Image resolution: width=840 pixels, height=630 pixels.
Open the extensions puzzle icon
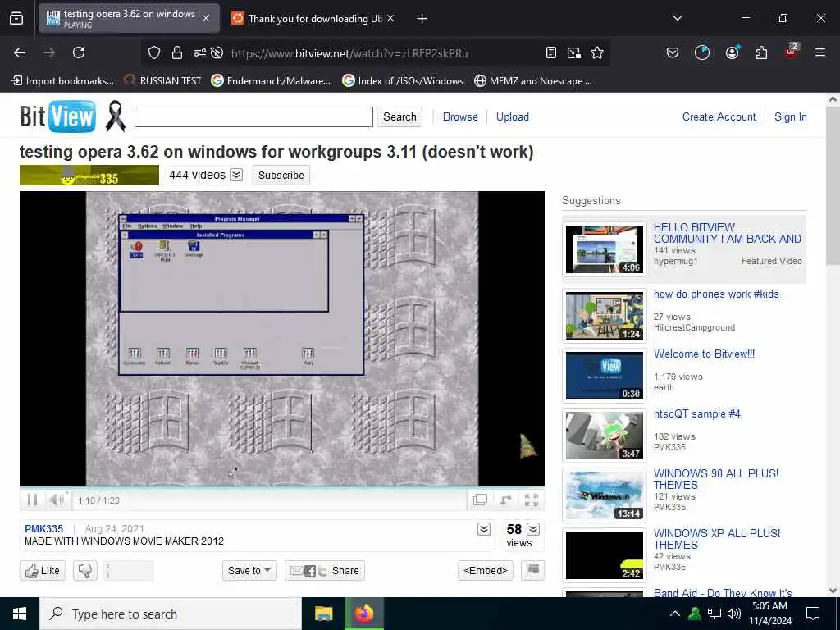[761, 52]
